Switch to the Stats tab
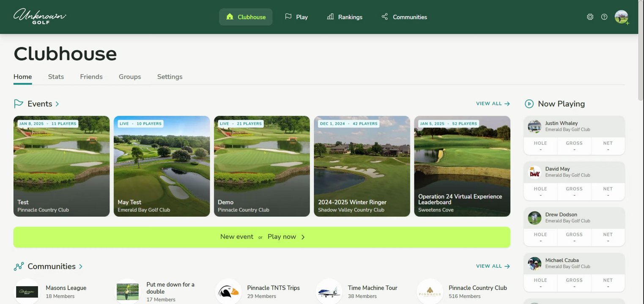 click(56, 76)
